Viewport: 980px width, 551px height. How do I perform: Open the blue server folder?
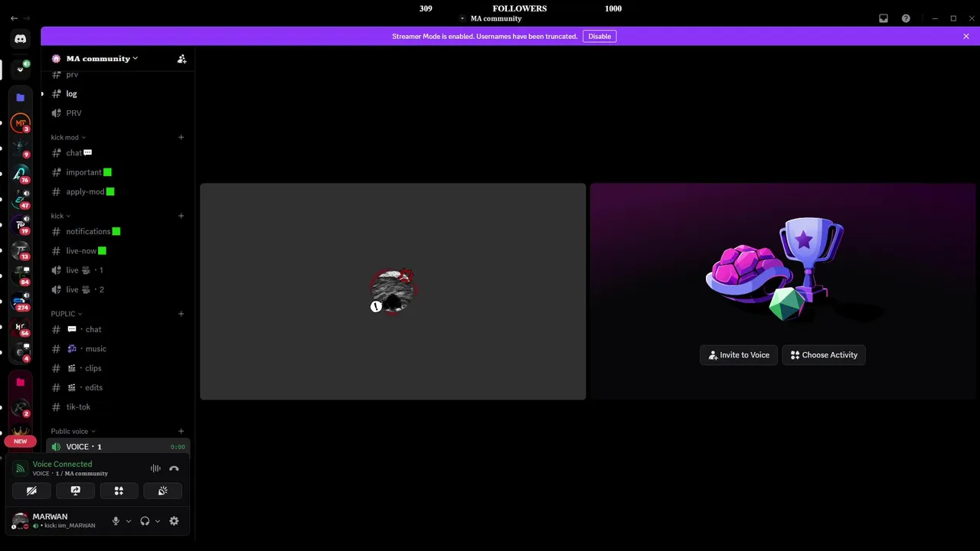tap(21, 97)
